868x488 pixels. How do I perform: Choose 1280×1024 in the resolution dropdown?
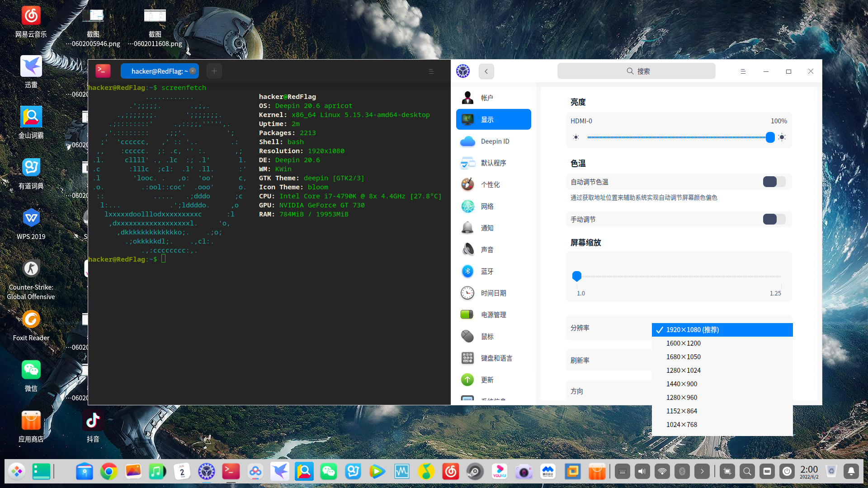(683, 370)
